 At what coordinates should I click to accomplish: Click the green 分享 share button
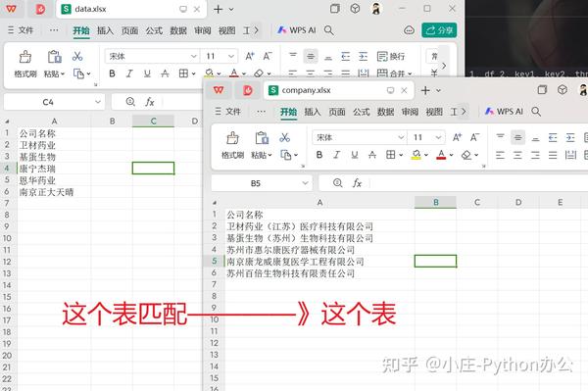click(439, 30)
